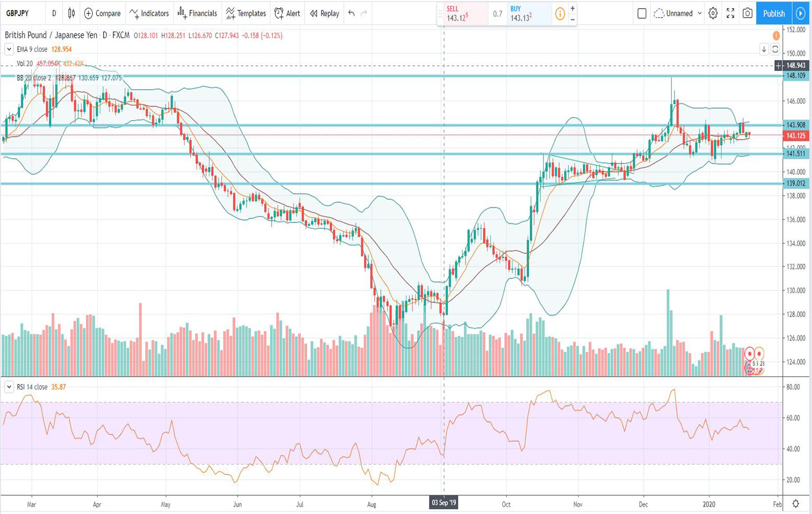Open the Financials icon

pos(197,14)
